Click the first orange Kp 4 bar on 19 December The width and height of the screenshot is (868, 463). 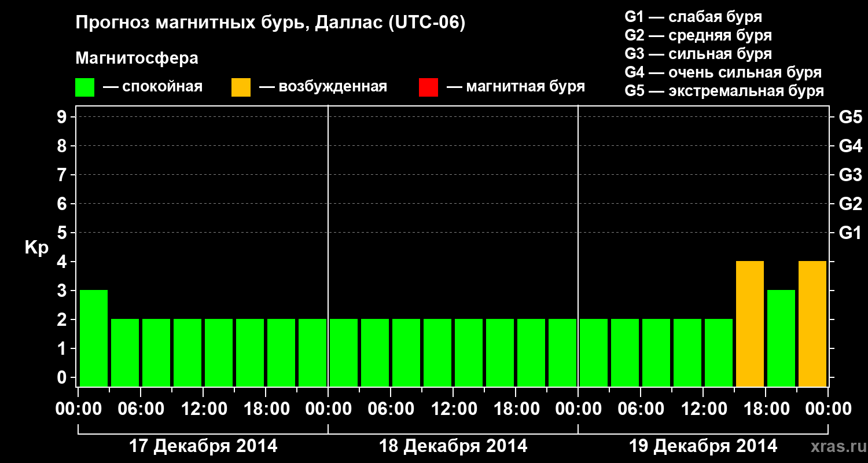(750, 324)
